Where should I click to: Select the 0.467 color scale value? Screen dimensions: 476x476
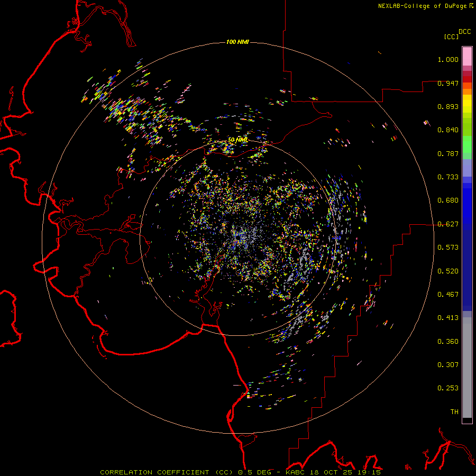[x=448, y=295]
